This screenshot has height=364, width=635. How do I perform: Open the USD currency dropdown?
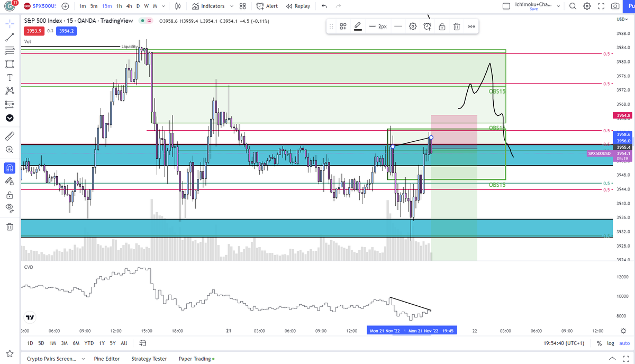pos(622,20)
